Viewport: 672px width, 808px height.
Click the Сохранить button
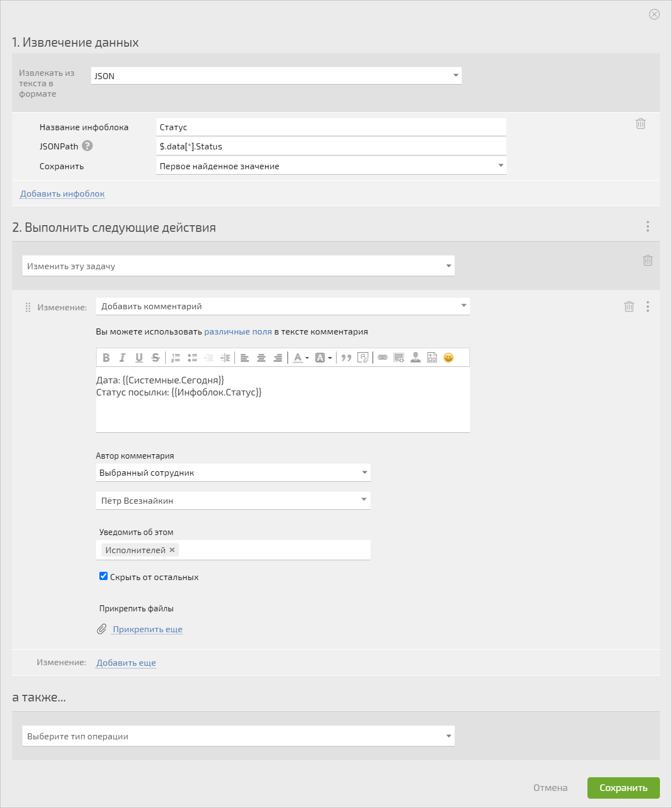coord(624,788)
